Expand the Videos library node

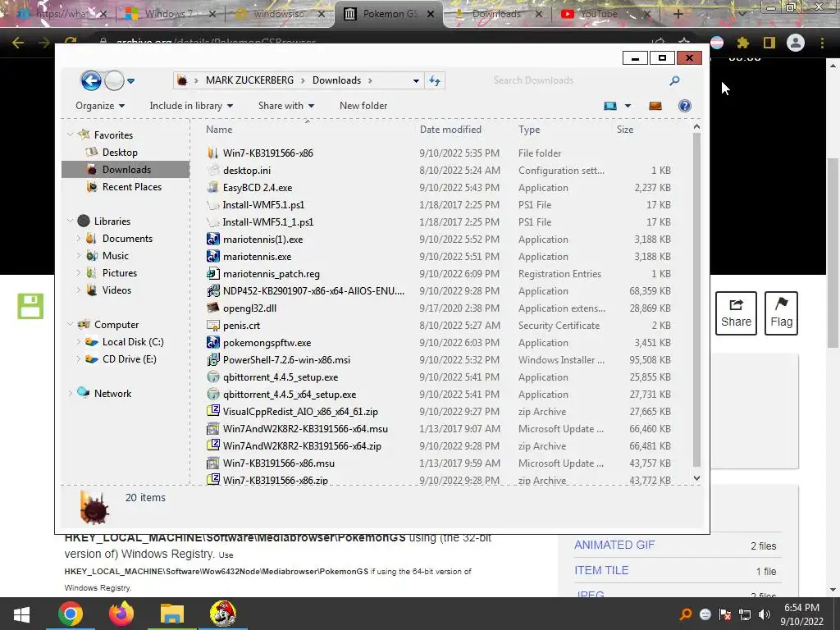coord(78,290)
